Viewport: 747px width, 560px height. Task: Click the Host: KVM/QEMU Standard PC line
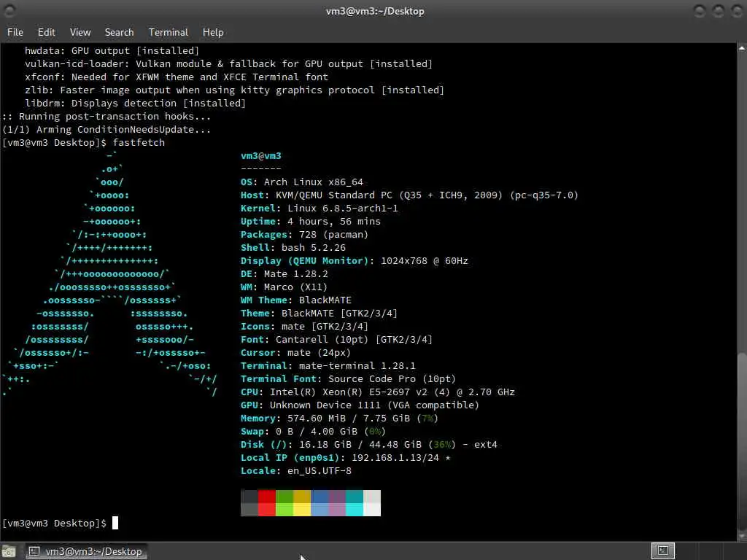click(x=410, y=195)
